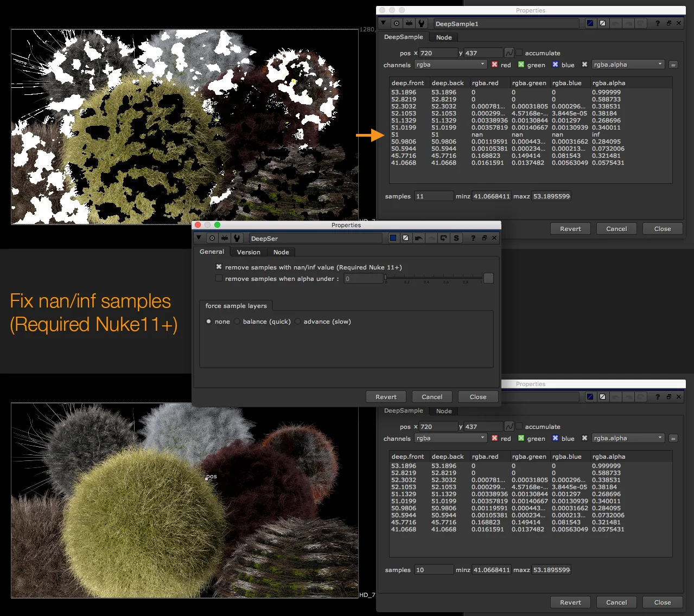Click the equals button next to rgba.alpha

tap(673, 65)
